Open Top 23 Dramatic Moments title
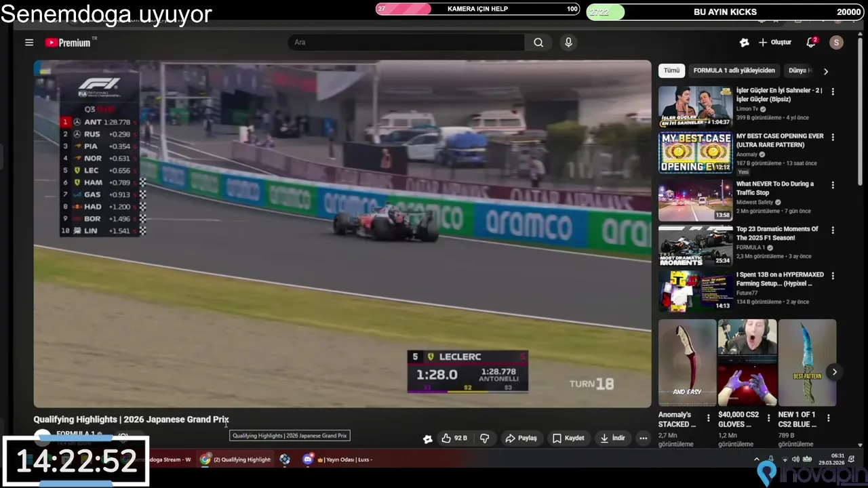This screenshot has width=868, height=488. [x=777, y=233]
